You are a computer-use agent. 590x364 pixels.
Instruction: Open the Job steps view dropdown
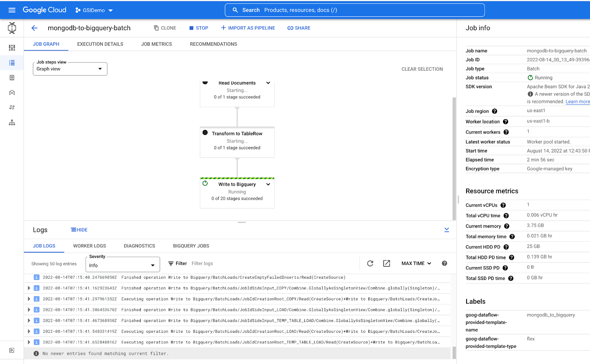pos(70,69)
